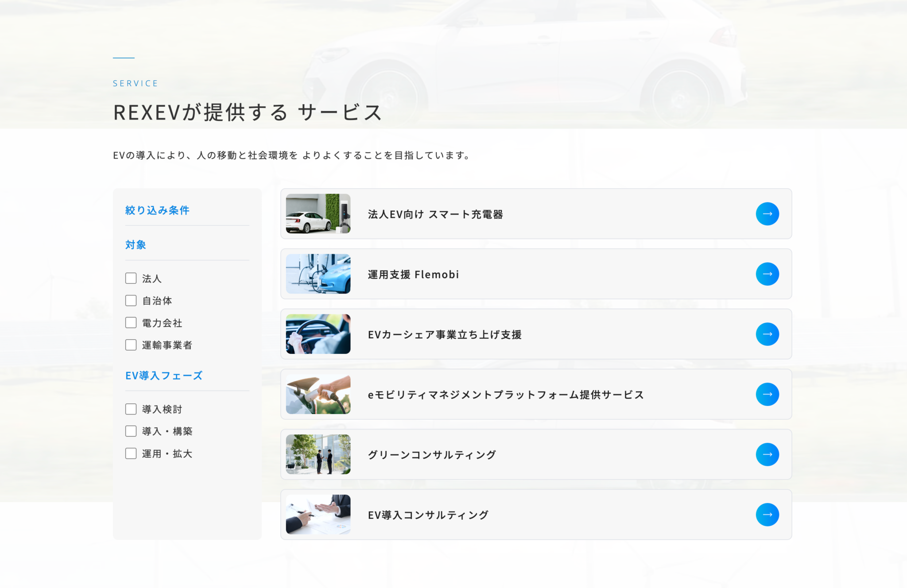Open the Flemobi service thumbnail image
The height and width of the screenshot is (588, 907).
coord(318,274)
